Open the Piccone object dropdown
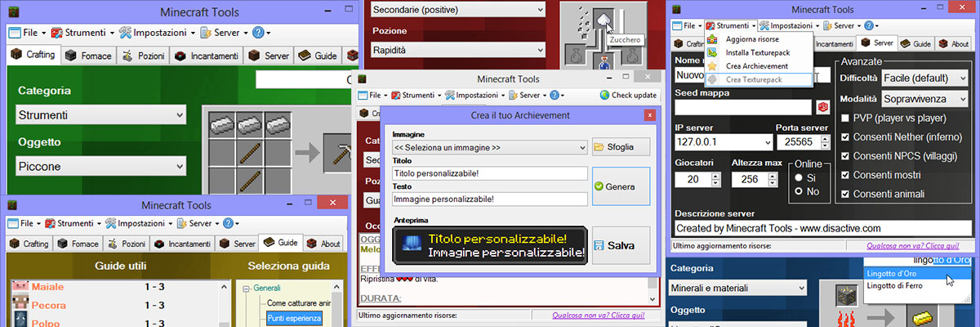The height and width of the screenshot is (327, 980). click(x=101, y=166)
